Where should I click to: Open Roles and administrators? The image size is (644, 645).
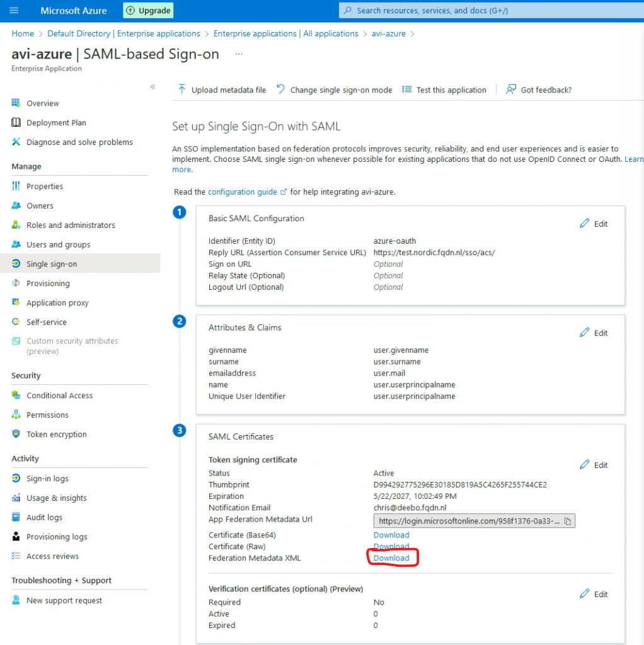tap(71, 225)
